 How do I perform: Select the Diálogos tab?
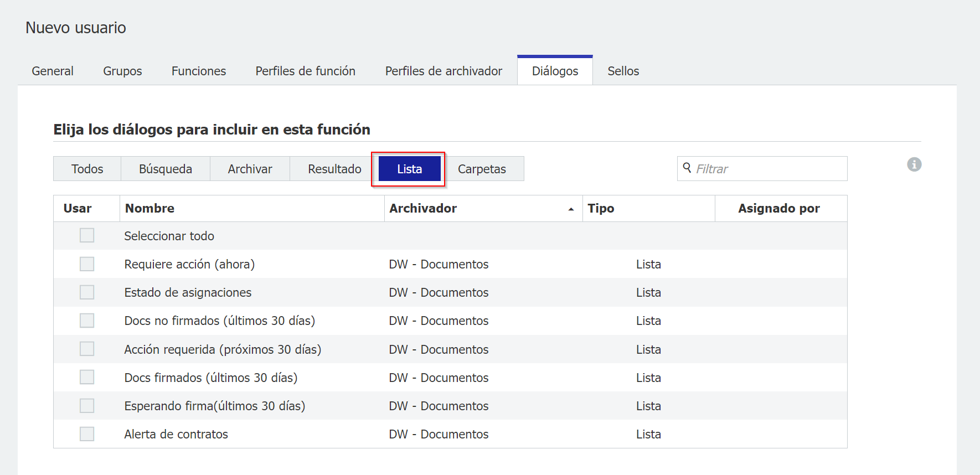[x=555, y=71]
